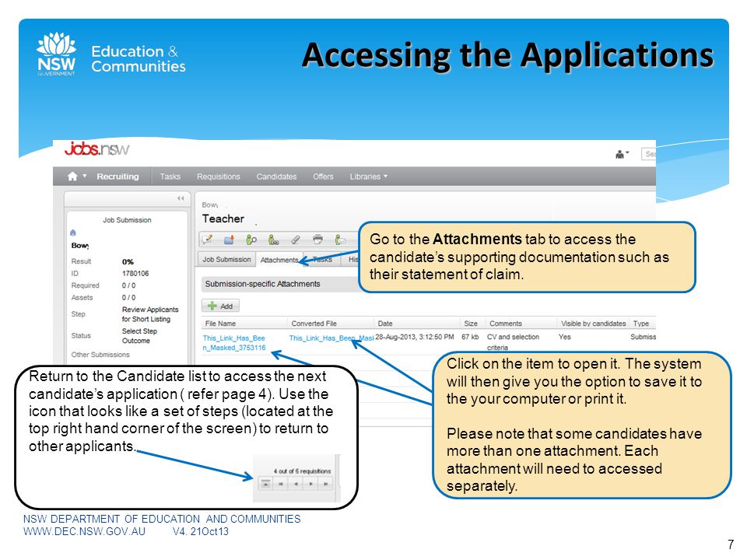Sort by Converted File column header
747x560 pixels.
click(x=314, y=324)
